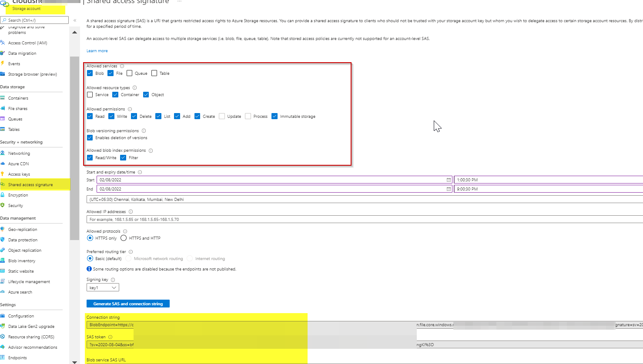Open the Start date calendar picker icon
643x364 pixels.
(x=449, y=180)
